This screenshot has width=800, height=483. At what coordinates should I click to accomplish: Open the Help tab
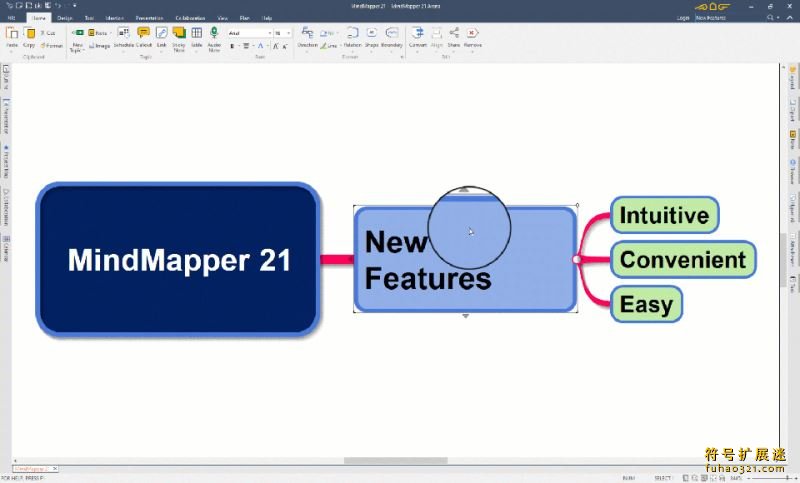point(267,18)
